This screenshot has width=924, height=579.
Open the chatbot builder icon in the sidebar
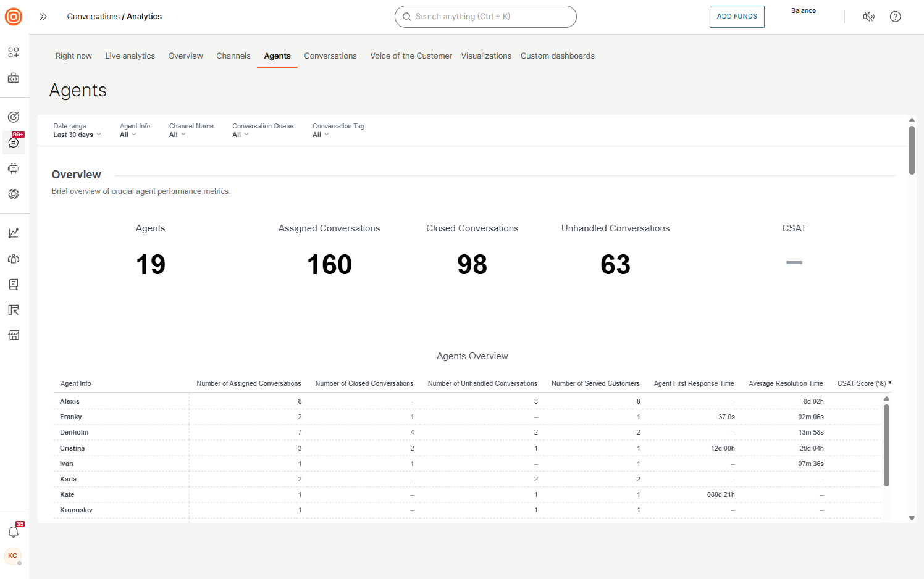tap(13, 169)
